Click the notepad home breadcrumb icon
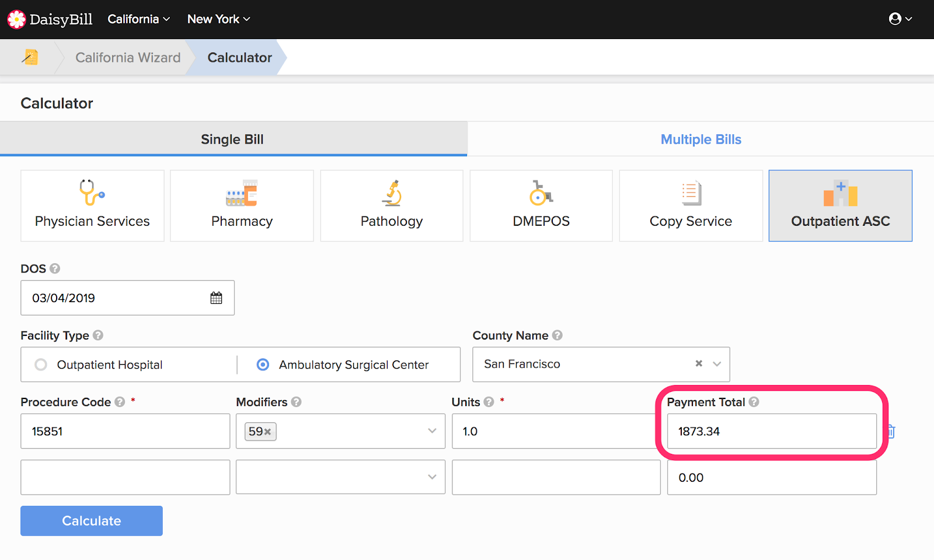This screenshot has width=934, height=560. coord(30,57)
